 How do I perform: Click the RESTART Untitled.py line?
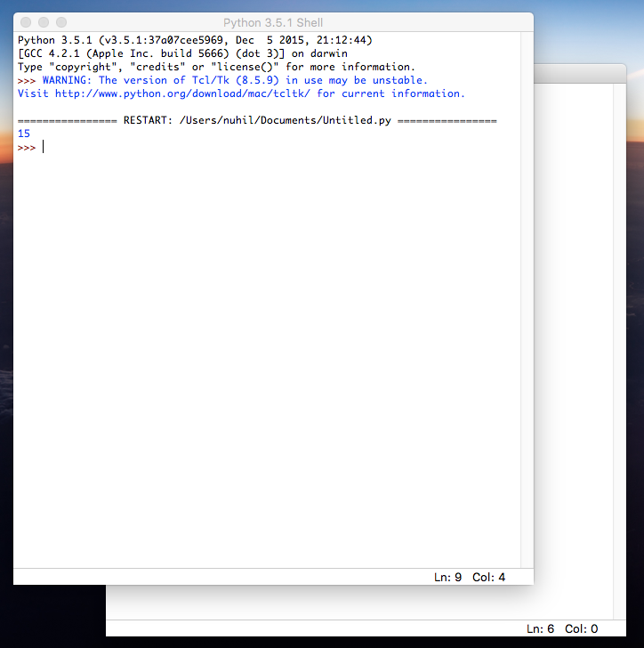coord(257,120)
